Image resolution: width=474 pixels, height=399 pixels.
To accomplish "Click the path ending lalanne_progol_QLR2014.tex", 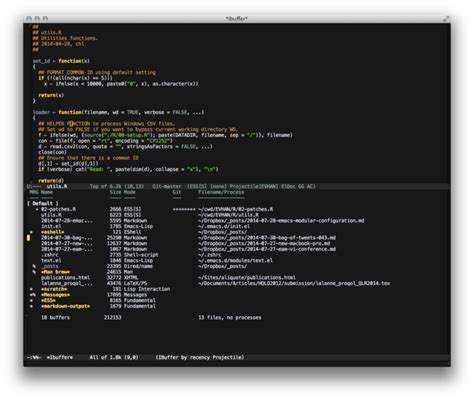I will (x=294, y=283).
